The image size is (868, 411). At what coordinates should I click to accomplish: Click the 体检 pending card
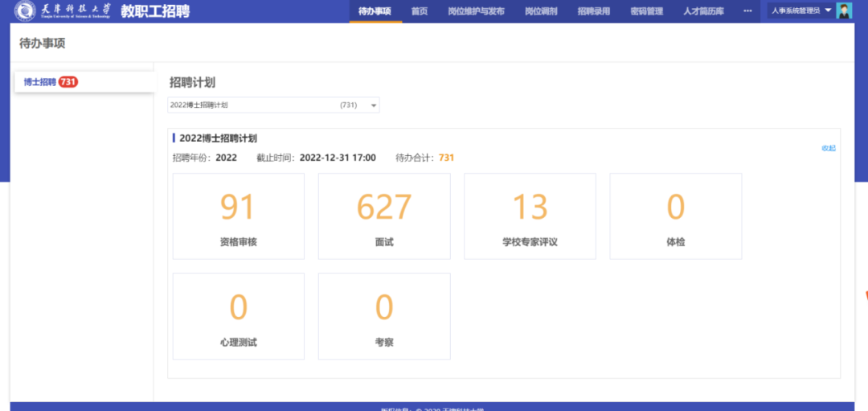(675, 216)
